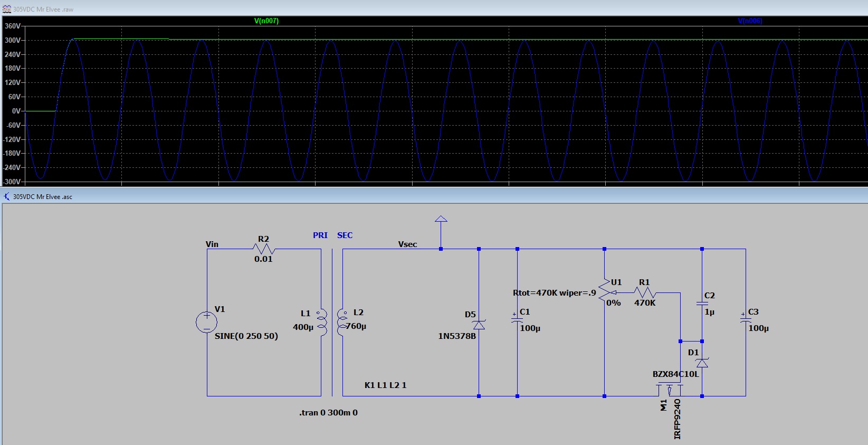Click the V1 voltage source symbol

click(x=206, y=322)
